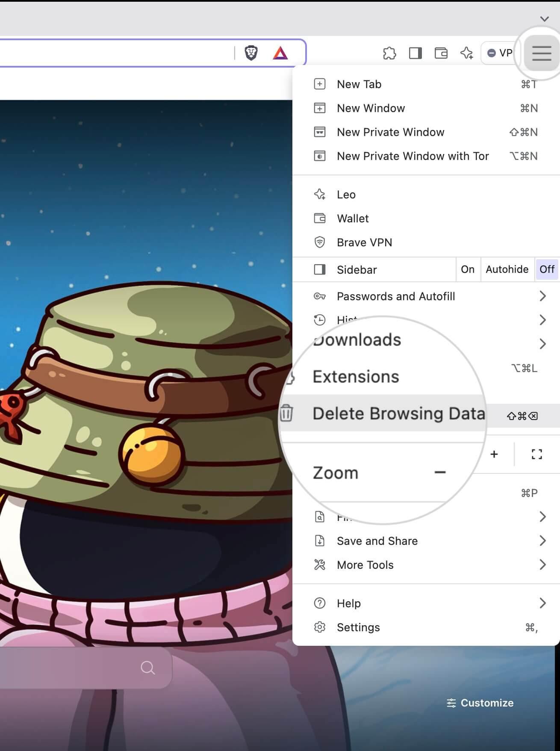Set Sidebar to Off
Image resolution: width=560 pixels, height=751 pixels.
coord(547,269)
